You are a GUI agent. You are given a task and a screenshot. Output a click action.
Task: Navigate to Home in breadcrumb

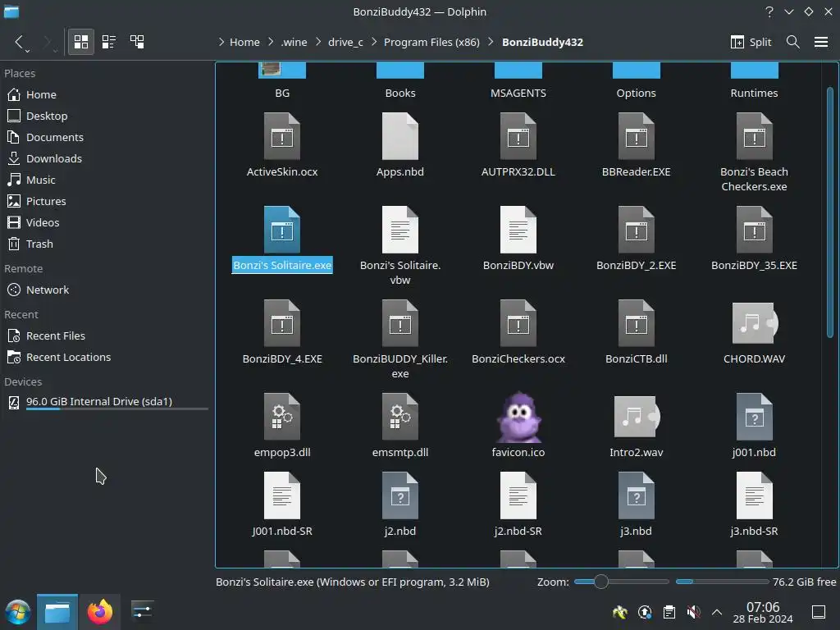244,42
